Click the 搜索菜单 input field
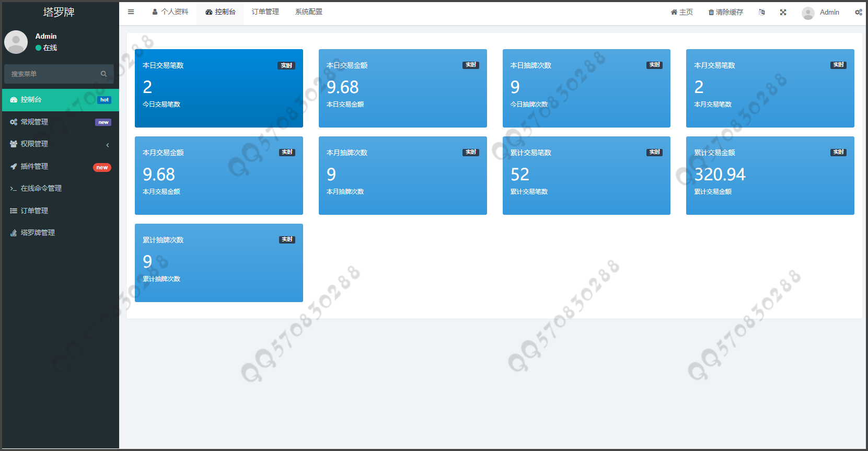 pyautogui.click(x=52, y=74)
